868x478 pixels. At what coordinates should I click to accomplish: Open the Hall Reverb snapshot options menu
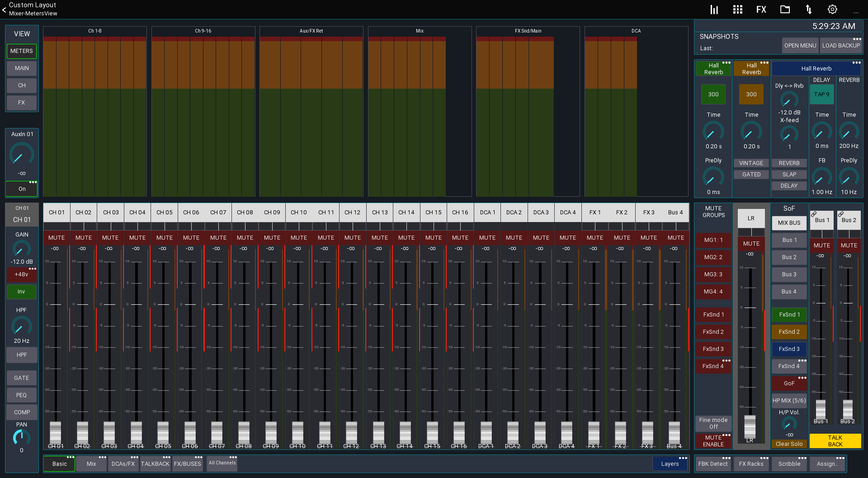coord(727,63)
